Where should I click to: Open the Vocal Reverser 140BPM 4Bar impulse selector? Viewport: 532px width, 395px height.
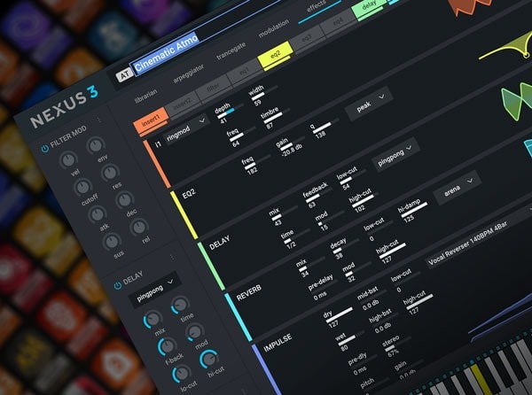pyautogui.click(x=475, y=241)
